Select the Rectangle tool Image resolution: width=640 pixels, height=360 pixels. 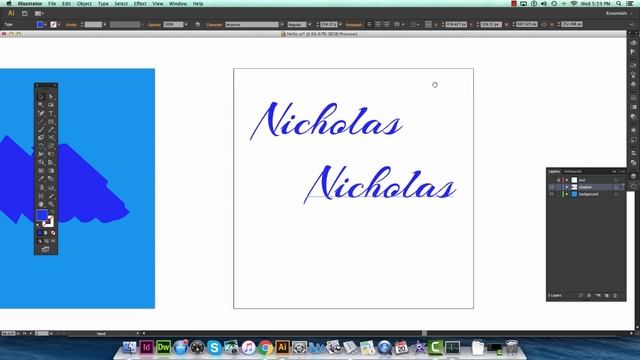point(51,121)
